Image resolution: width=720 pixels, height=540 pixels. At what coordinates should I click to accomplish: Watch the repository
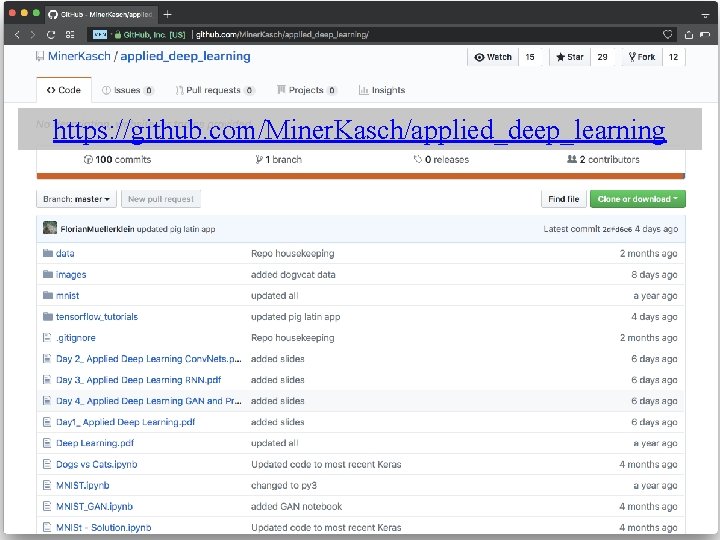[493, 57]
